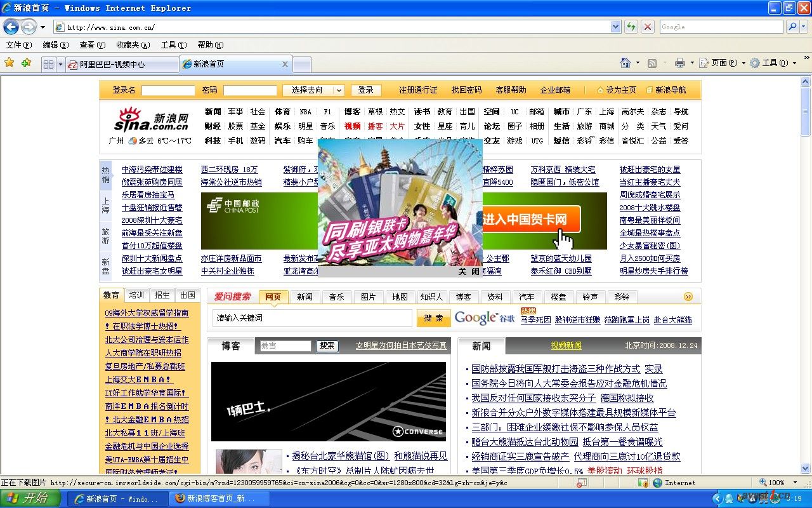Click the orange arrow icon after 彩铃 tab
The width and height of the screenshot is (812, 508).
click(x=688, y=297)
